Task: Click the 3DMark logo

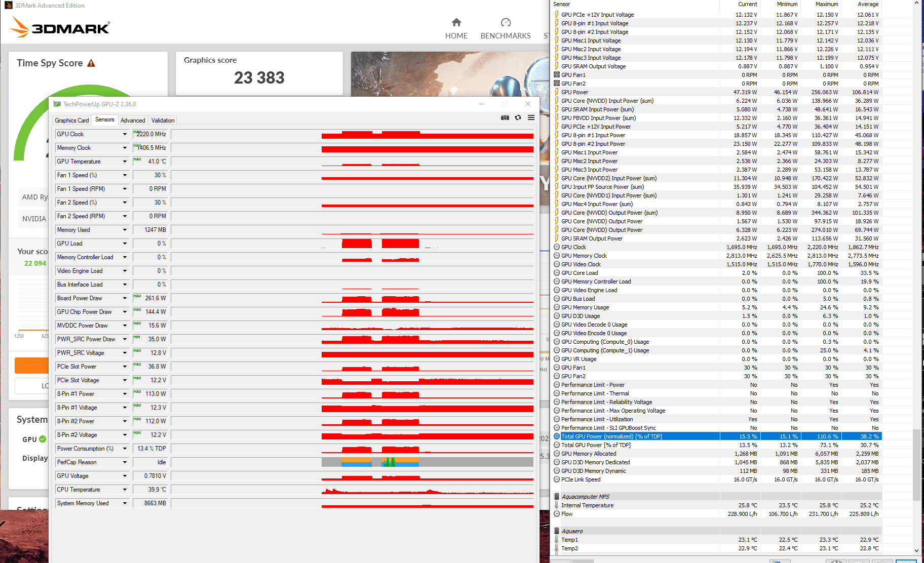Action: (x=60, y=27)
